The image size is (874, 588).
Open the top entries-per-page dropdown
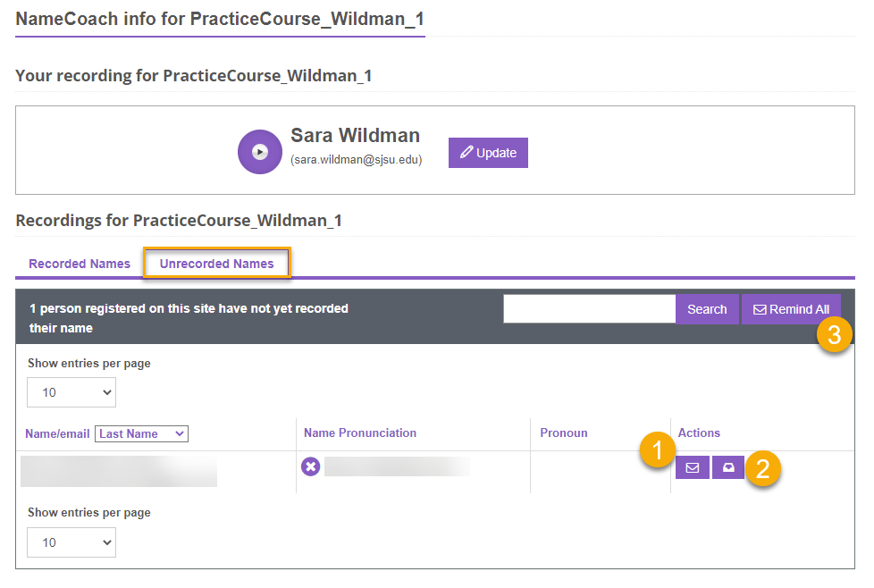click(x=71, y=391)
